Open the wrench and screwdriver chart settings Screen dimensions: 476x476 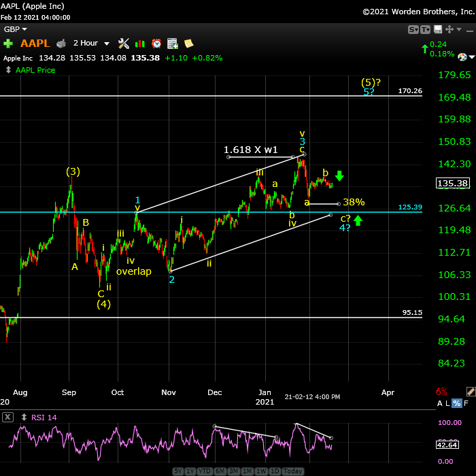click(124, 44)
